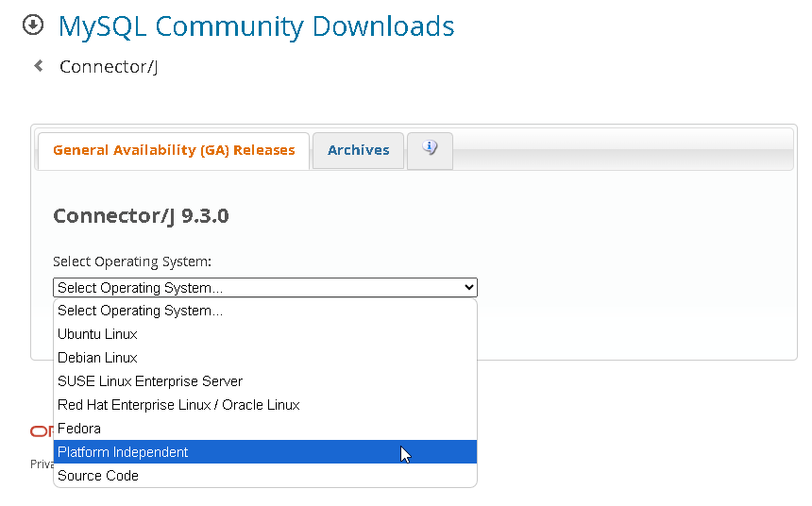Open the partially hidden Privacy footer link

pos(42,464)
